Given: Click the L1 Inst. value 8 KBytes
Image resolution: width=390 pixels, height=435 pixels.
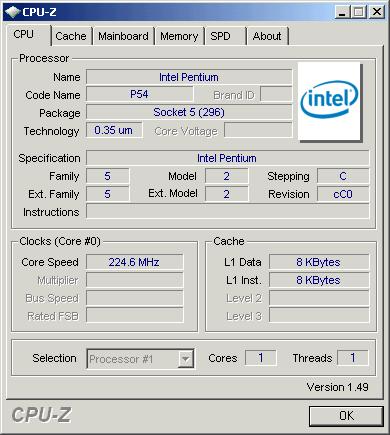Looking at the screenshot, I should pyautogui.click(x=319, y=280).
